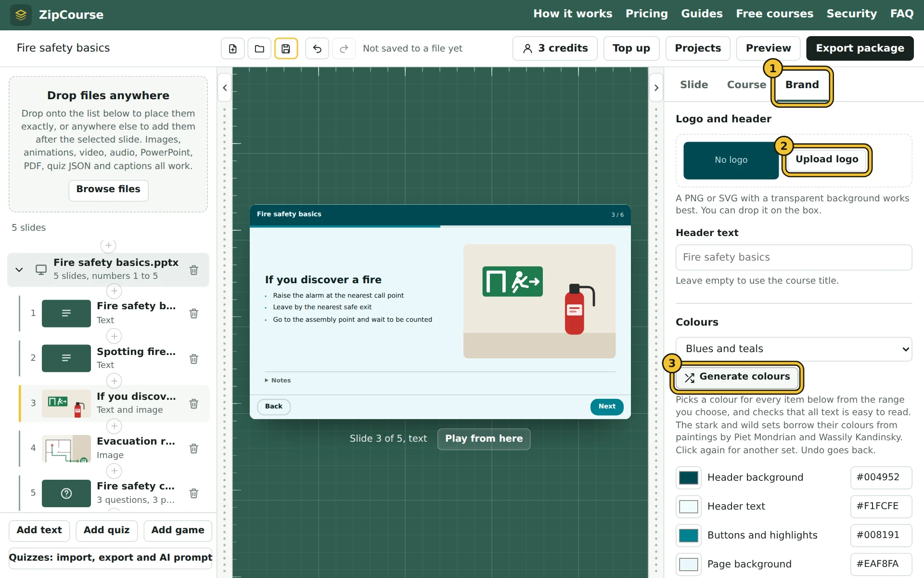The image size is (924, 578).
Task: Delete the Fire safety basics.pptx group
Action: click(x=194, y=270)
